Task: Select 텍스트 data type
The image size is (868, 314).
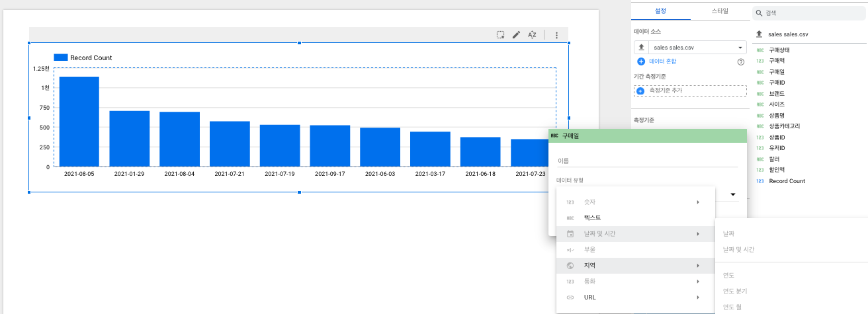Action: point(636,218)
